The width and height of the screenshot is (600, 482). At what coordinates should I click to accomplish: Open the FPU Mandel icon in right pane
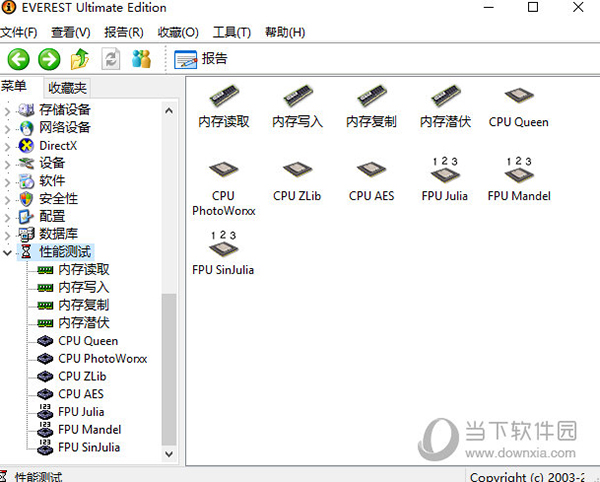pyautogui.click(x=519, y=179)
